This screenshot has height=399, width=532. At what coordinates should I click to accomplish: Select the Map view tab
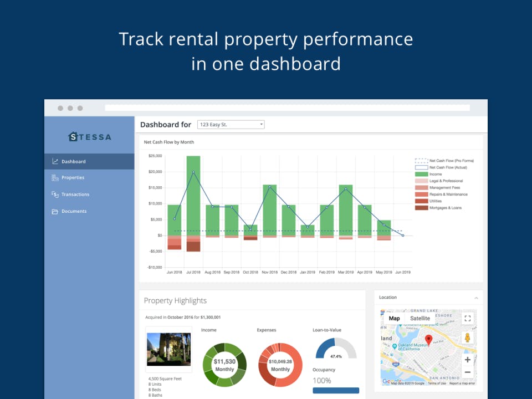click(x=394, y=318)
